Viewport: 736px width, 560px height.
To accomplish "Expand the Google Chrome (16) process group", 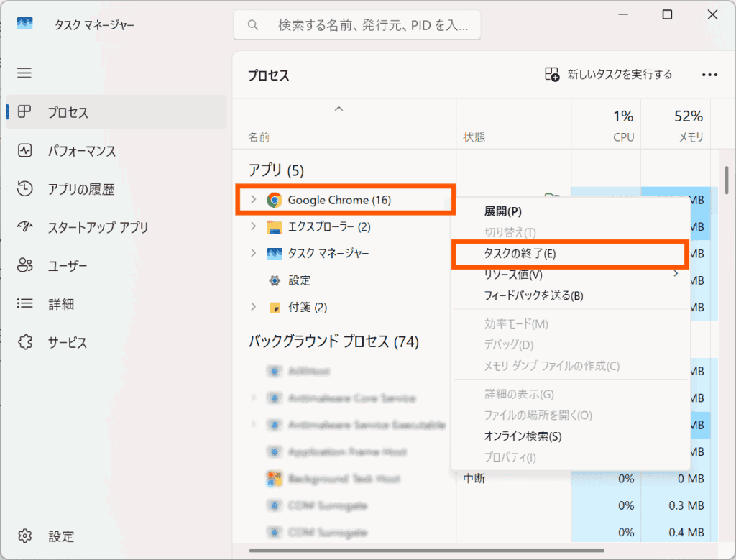I will (x=254, y=200).
